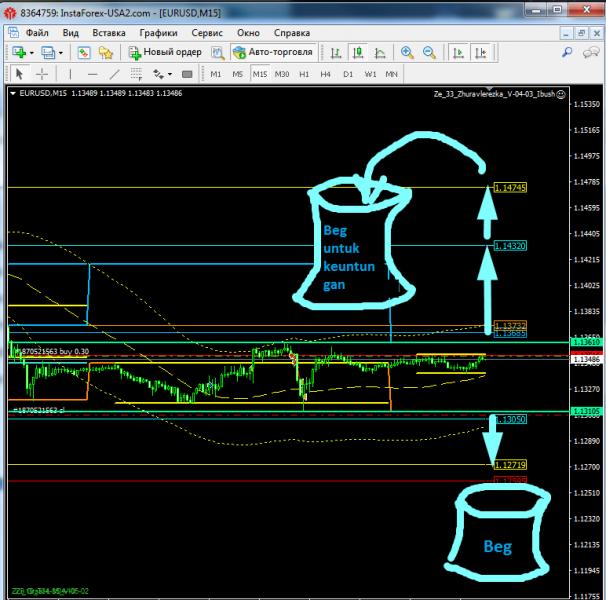Select the horizontal line tool
This screenshot has width=606, height=600.
92,73
